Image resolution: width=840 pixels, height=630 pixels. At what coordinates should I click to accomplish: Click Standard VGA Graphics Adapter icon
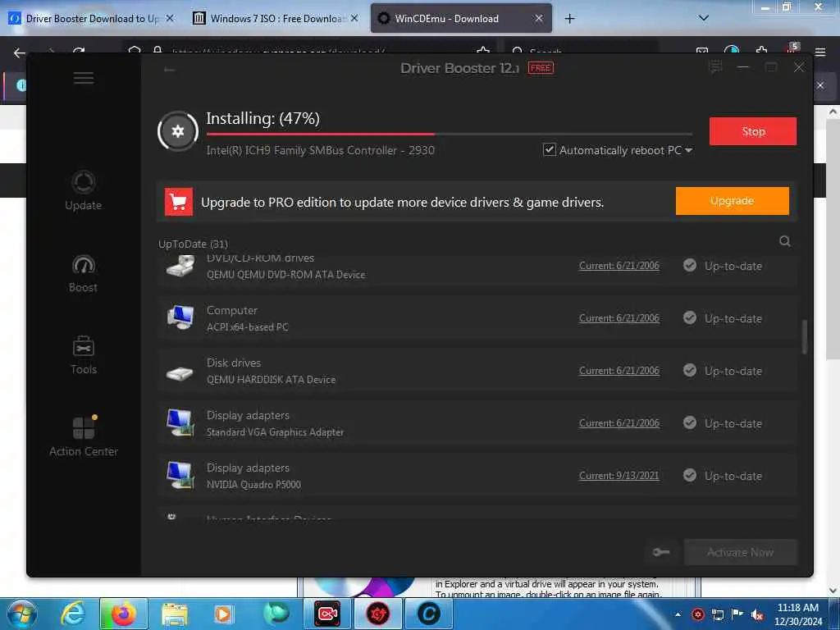click(180, 422)
